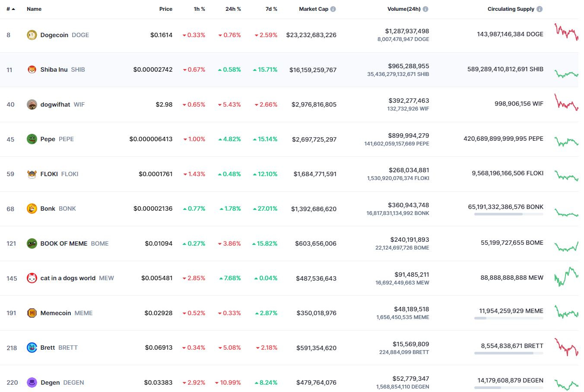Viewport: 584px width, 392px height.
Task: Open the BOOK OF MEME BOME link
Action: click(75, 243)
